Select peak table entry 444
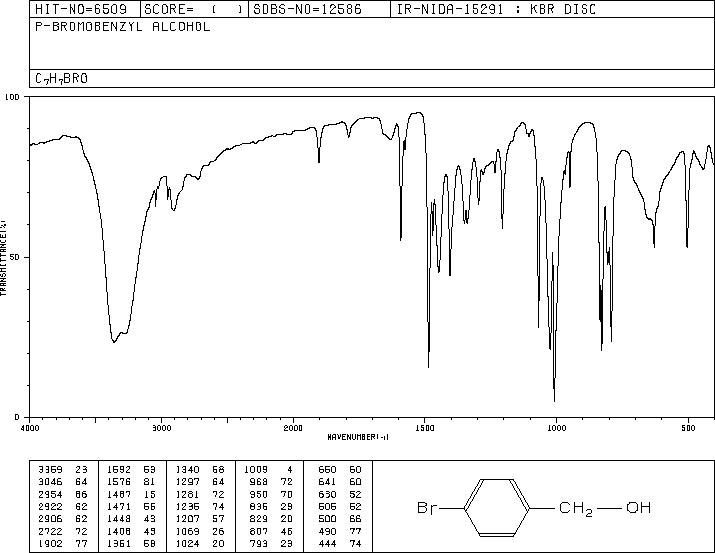The width and height of the screenshot is (715, 553). pyautogui.click(x=327, y=543)
